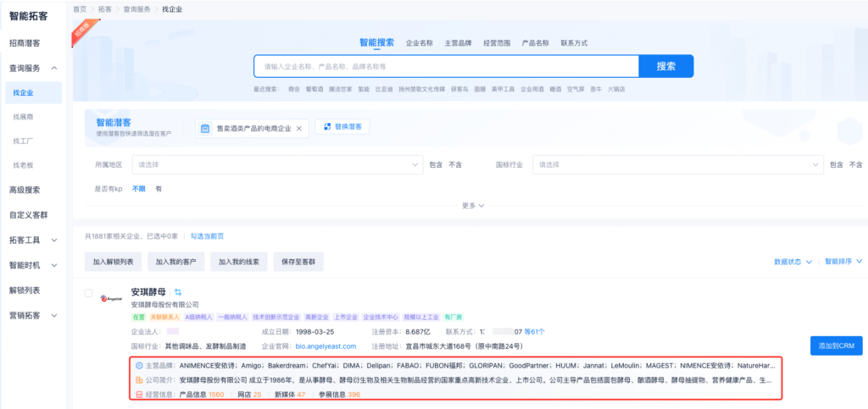Click the shop icon in the 售卖酒类产品的电商企业 tag
This screenshot has width=868, height=409.
click(x=205, y=128)
